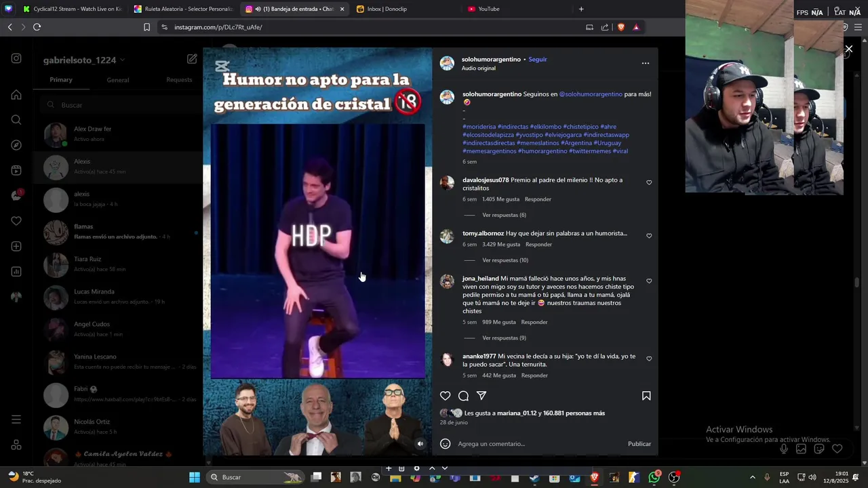Toggle video sound mute button
The height and width of the screenshot is (488, 868).
(420, 444)
